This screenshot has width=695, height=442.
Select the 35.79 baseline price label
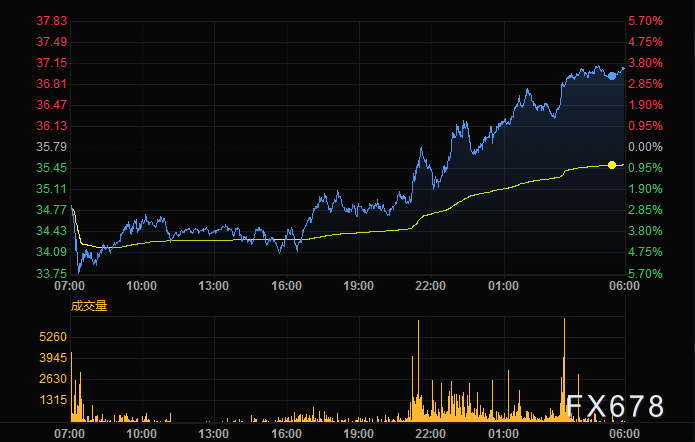coord(51,147)
